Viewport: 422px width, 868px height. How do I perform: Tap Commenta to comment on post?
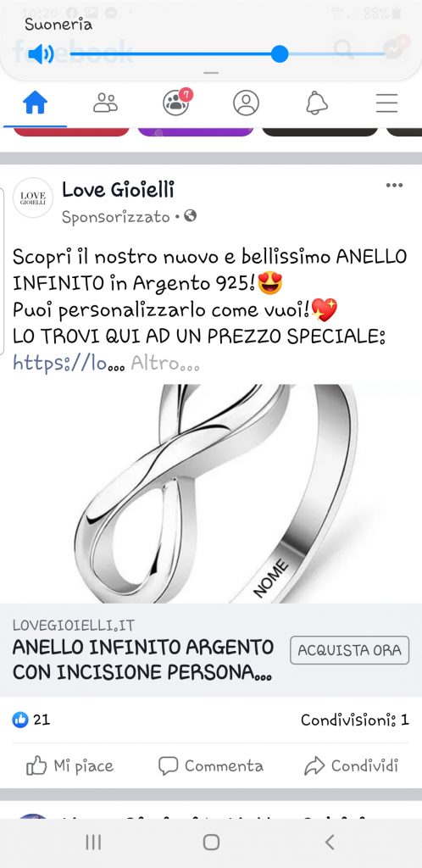[211, 766]
